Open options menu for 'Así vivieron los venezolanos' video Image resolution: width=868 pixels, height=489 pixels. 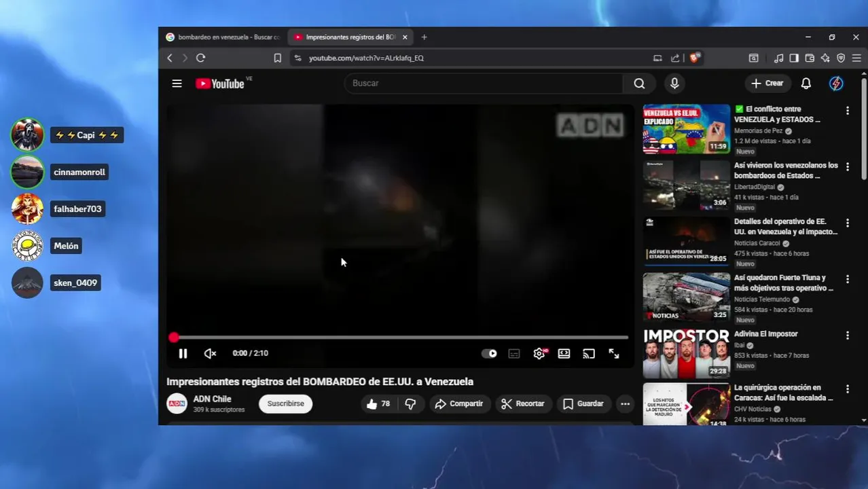click(x=847, y=166)
